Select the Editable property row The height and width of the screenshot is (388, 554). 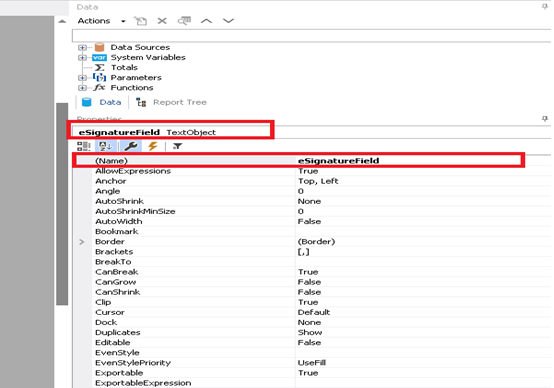click(x=312, y=343)
